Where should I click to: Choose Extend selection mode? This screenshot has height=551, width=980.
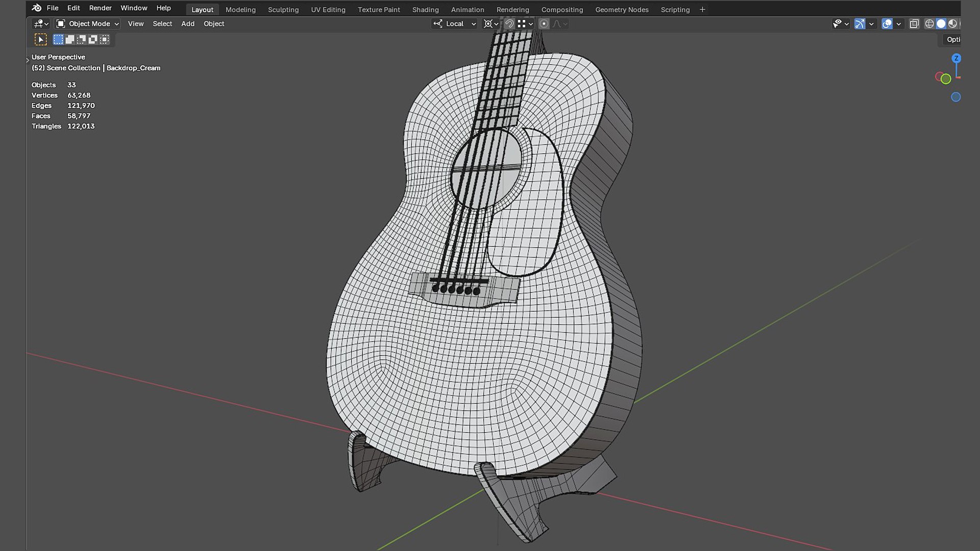[70, 39]
